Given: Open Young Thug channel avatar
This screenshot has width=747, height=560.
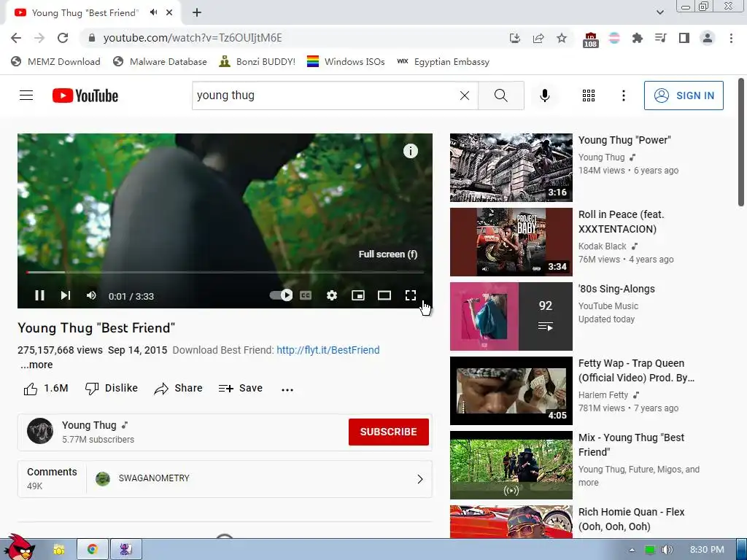Looking at the screenshot, I should tap(40, 431).
